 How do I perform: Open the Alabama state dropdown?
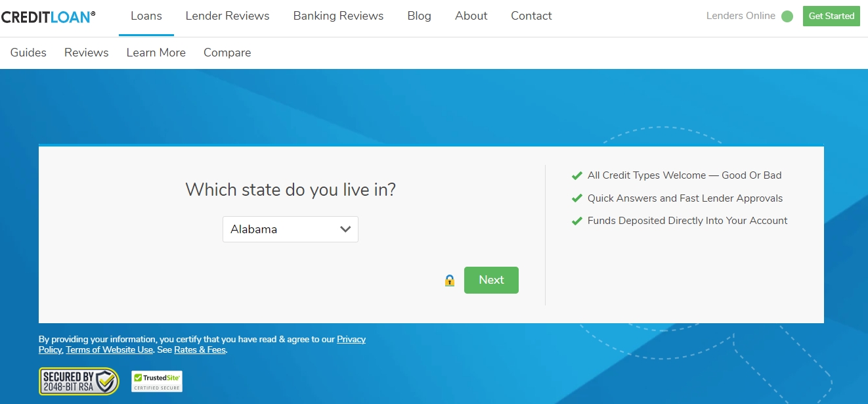pyautogui.click(x=290, y=229)
